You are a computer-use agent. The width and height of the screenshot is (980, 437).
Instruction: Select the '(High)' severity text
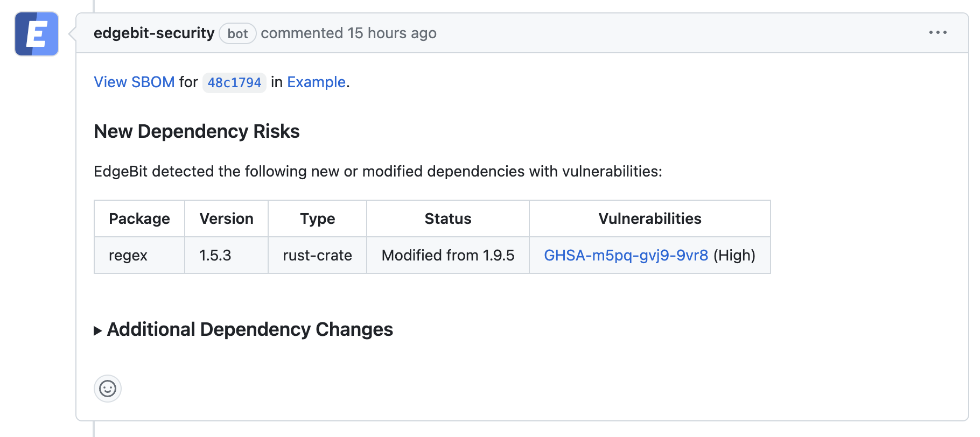pyautogui.click(x=734, y=255)
